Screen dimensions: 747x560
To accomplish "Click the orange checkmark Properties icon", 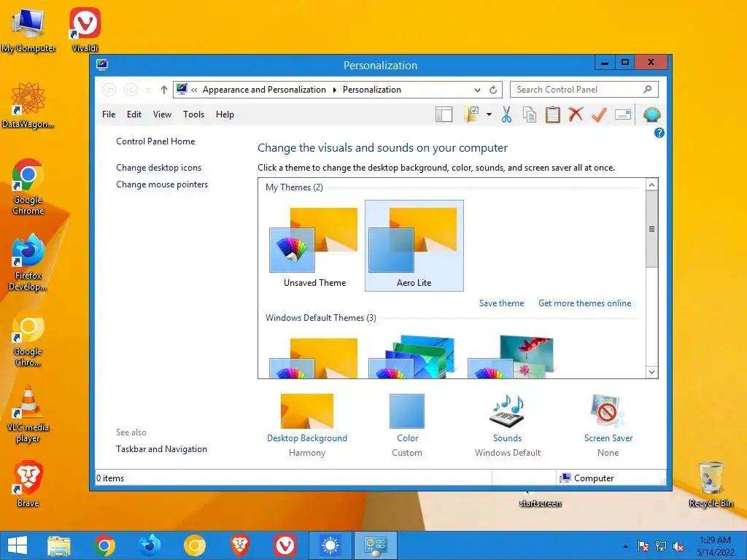I will [x=600, y=114].
